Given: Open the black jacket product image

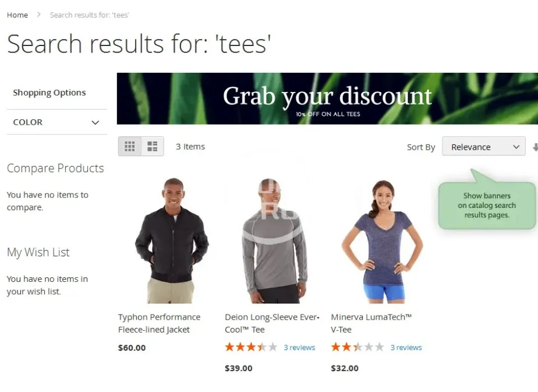Looking at the screenshot, I should pos(172,241).
